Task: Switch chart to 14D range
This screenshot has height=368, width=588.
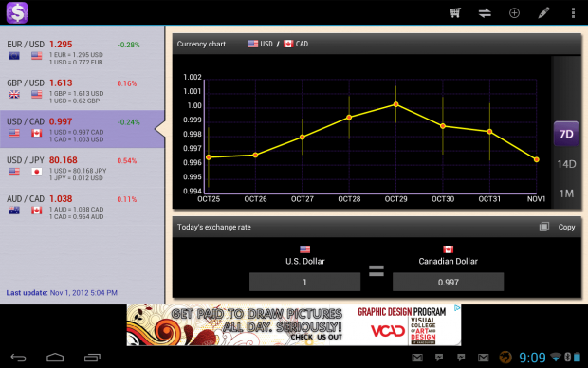Action: 566,164
